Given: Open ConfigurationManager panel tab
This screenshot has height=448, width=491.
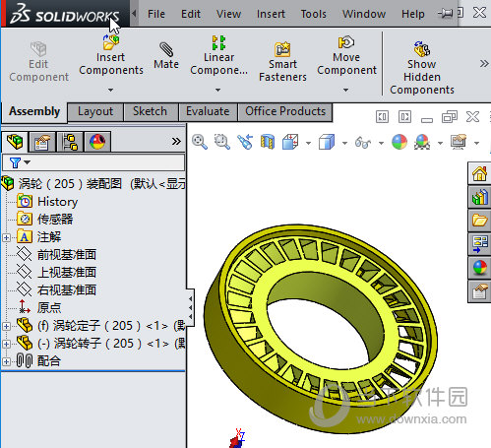Looking at the screenshot, I should pyautogui.click(x=70, y=142).
